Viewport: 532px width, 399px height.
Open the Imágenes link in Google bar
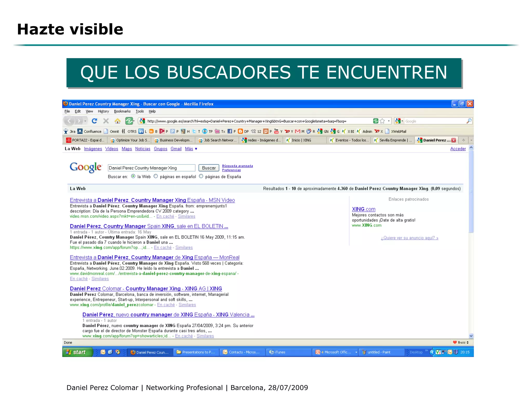[93, 149]
